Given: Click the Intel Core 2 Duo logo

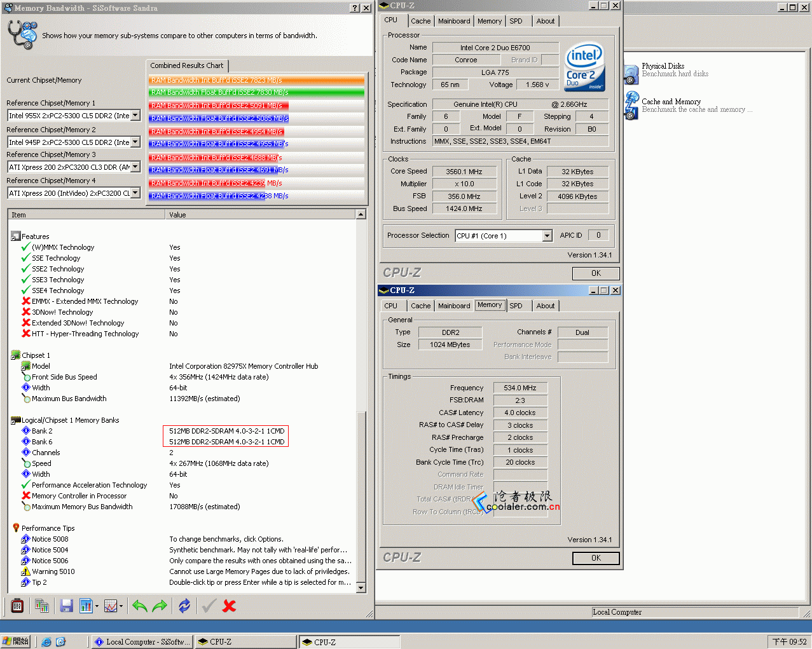Looking at the screenshot, I should point(585,67).
